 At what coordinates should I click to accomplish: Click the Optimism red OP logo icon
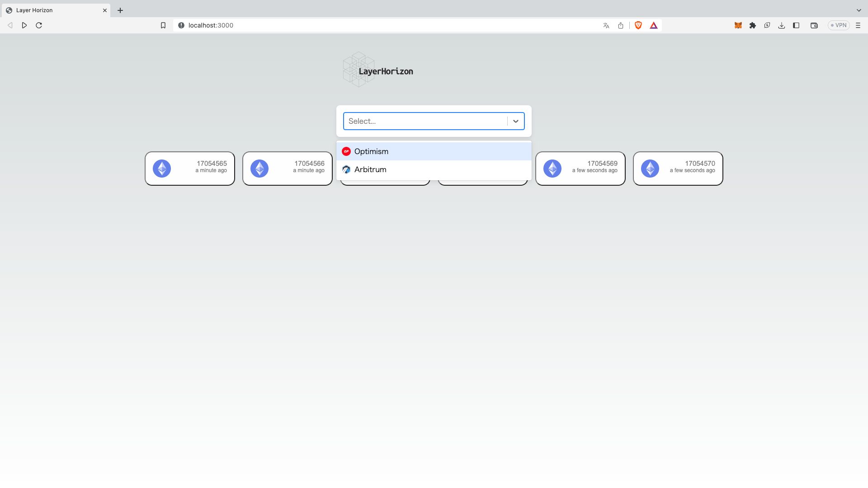click(346, 151)
